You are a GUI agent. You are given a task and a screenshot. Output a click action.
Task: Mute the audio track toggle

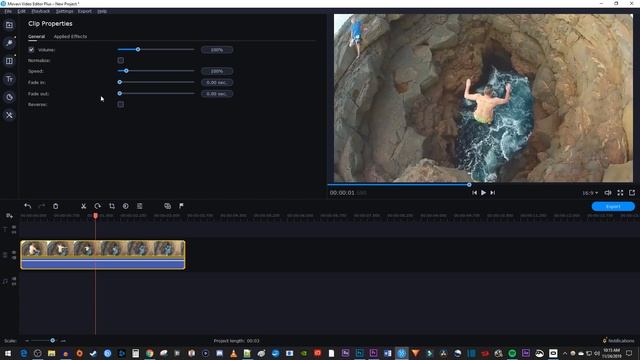[x=14, y=279]
